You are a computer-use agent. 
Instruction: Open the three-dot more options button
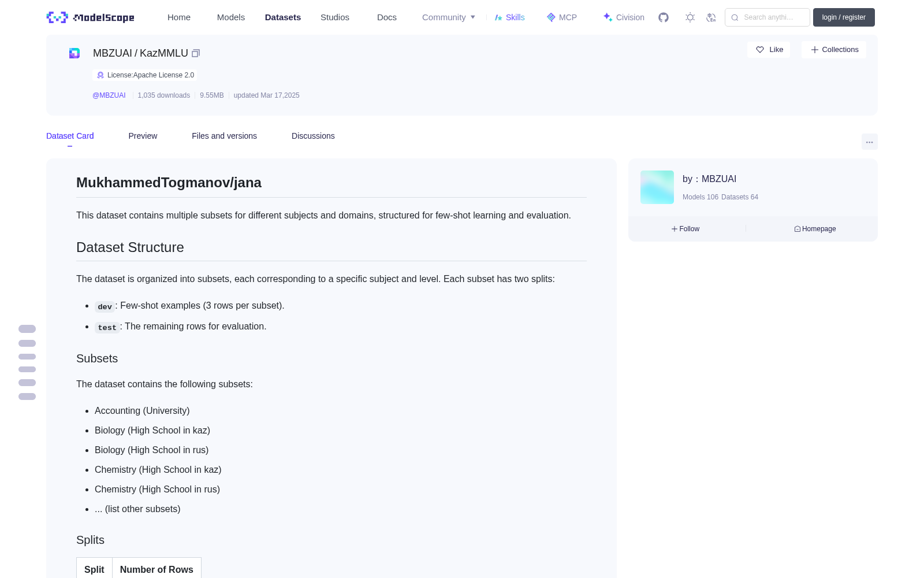pos(869,142)
